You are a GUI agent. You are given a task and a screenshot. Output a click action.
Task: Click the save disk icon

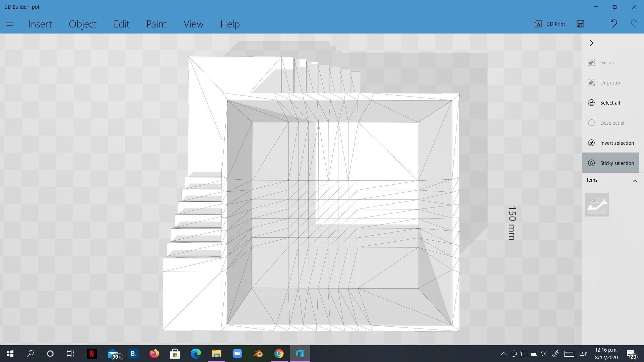tap(580, 24)
